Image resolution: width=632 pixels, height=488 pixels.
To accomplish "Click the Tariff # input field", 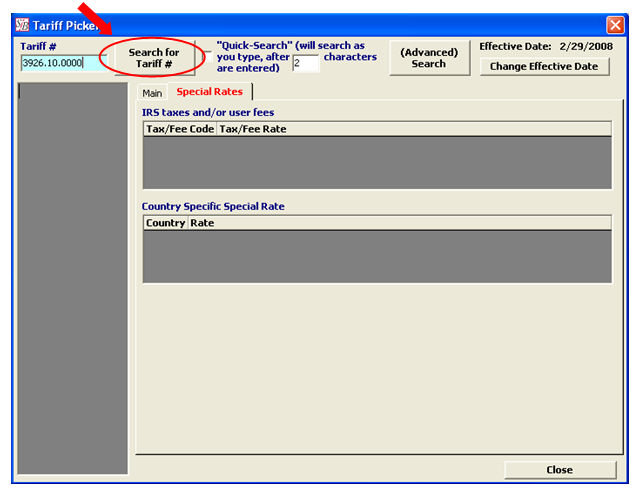I will point(62,63).
